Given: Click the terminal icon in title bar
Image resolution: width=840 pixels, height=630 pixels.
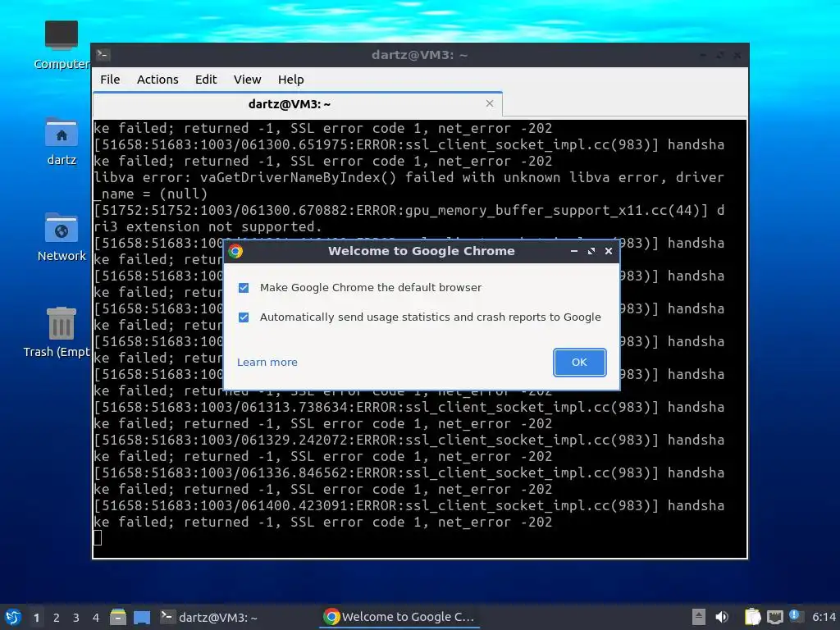Looking at the screenshot, I should coord(103,55).
